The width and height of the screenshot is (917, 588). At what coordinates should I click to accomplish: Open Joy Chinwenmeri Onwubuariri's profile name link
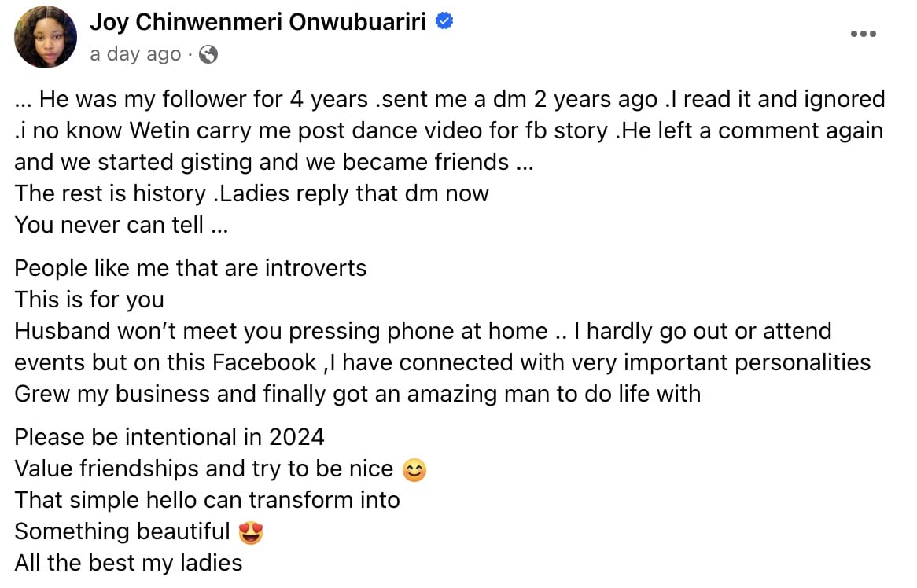[258, 22]
